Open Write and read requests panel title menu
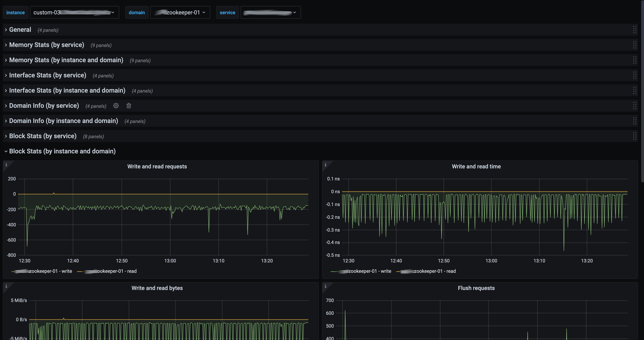Screen dimensions: 644x340 click(x=157, y=166)
